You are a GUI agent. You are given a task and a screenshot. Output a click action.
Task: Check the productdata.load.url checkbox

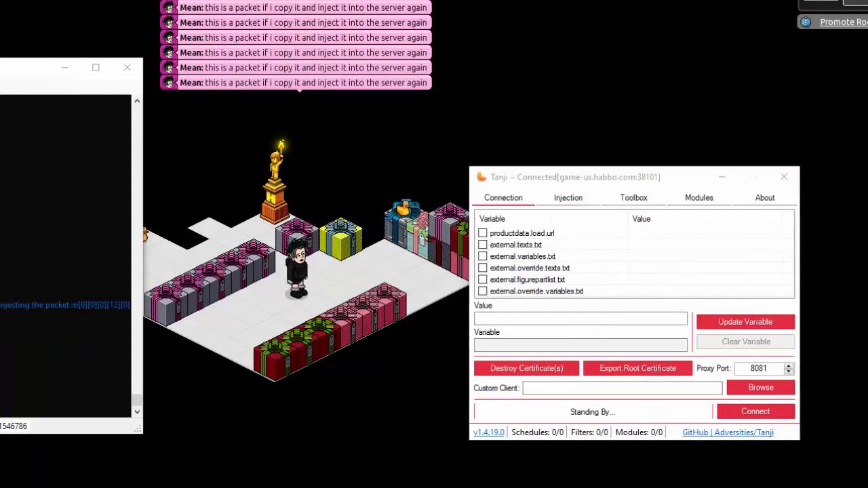(482, 233)
